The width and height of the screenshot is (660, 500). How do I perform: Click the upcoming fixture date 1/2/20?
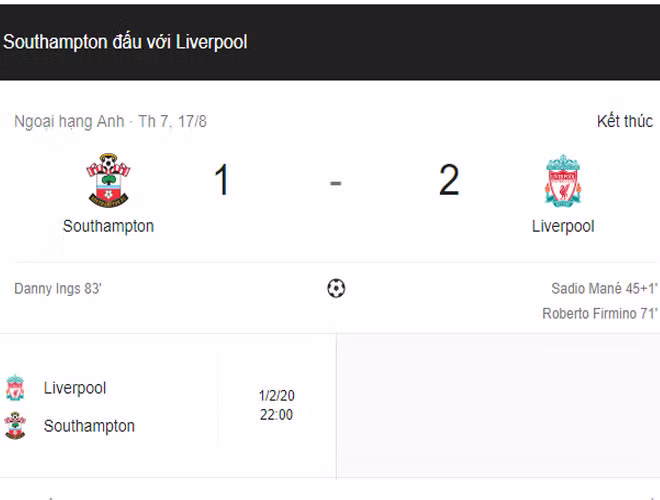276,395
